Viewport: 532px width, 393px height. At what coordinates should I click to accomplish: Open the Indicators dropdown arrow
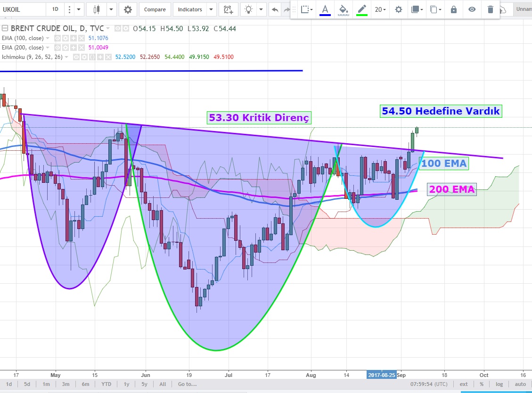click(x=211, y=9)
